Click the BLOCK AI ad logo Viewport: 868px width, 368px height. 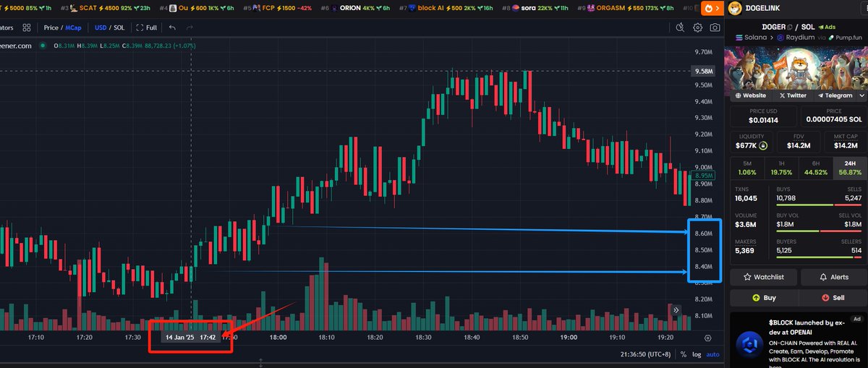[x=749, y=345]
